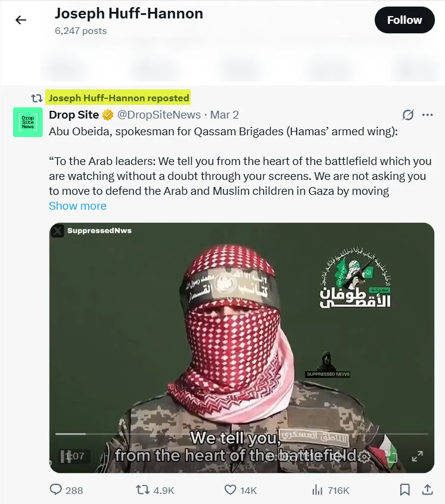Click the Joseph Huff-Hannon reposted label
This screenshot has width=445, height=504.
(119, 98)
